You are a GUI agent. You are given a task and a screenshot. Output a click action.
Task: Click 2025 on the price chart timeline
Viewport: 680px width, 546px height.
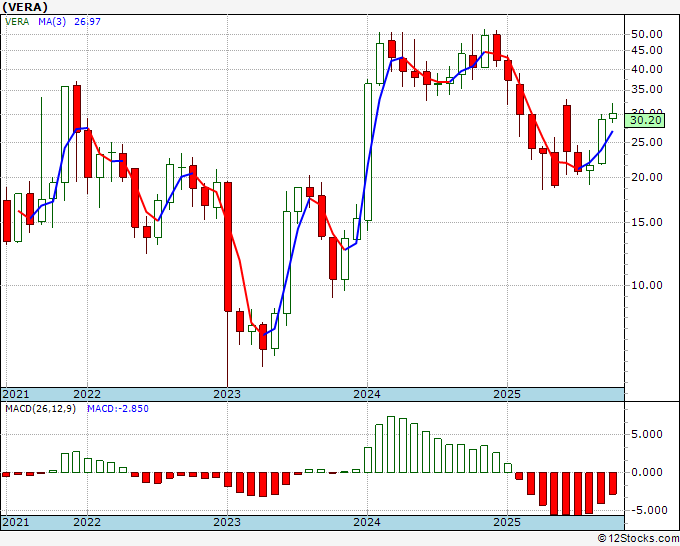coord(507,394)
